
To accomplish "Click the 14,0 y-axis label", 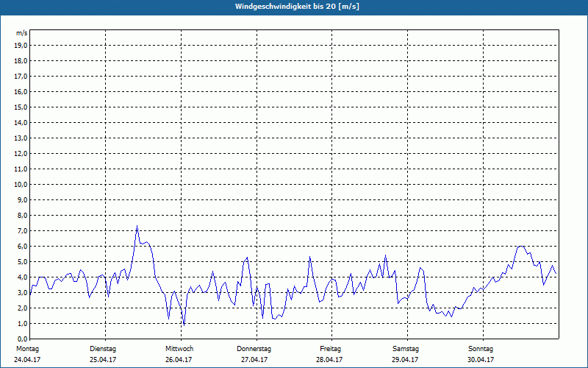I will [x=22, y=123].
